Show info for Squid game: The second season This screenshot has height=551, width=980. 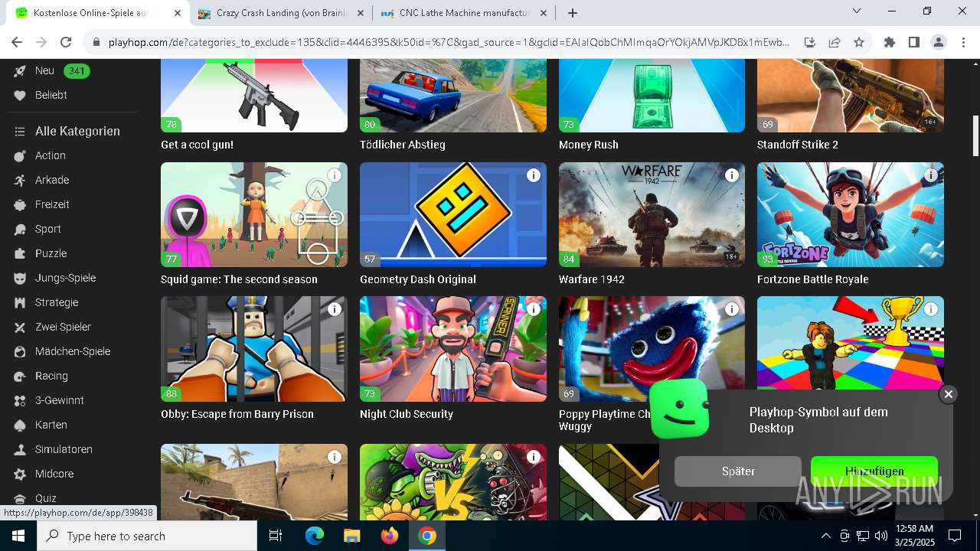click(335, 175)
